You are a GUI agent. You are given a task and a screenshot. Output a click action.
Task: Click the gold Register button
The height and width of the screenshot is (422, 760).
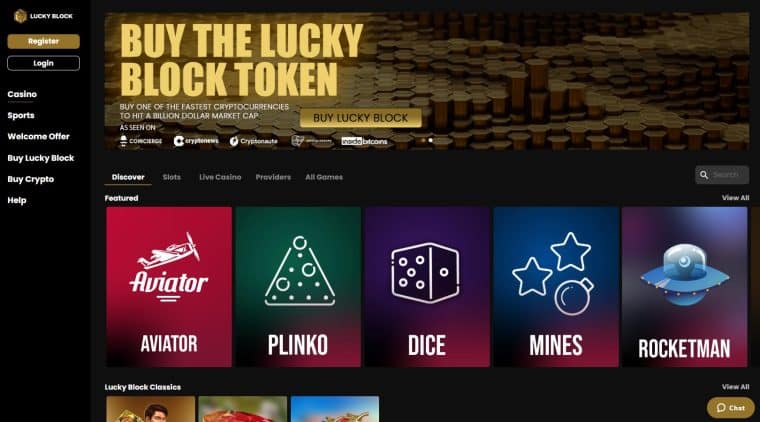(44, 41)
